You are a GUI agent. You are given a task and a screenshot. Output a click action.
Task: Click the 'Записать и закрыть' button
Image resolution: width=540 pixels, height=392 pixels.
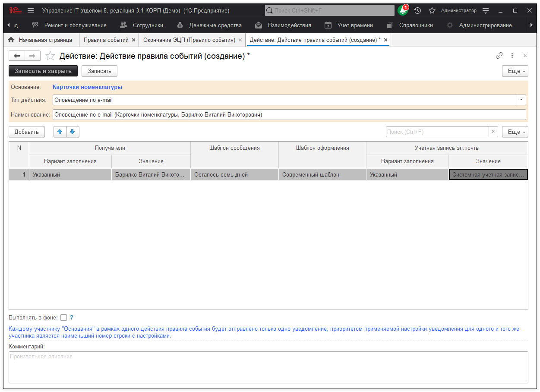[43, 71]
